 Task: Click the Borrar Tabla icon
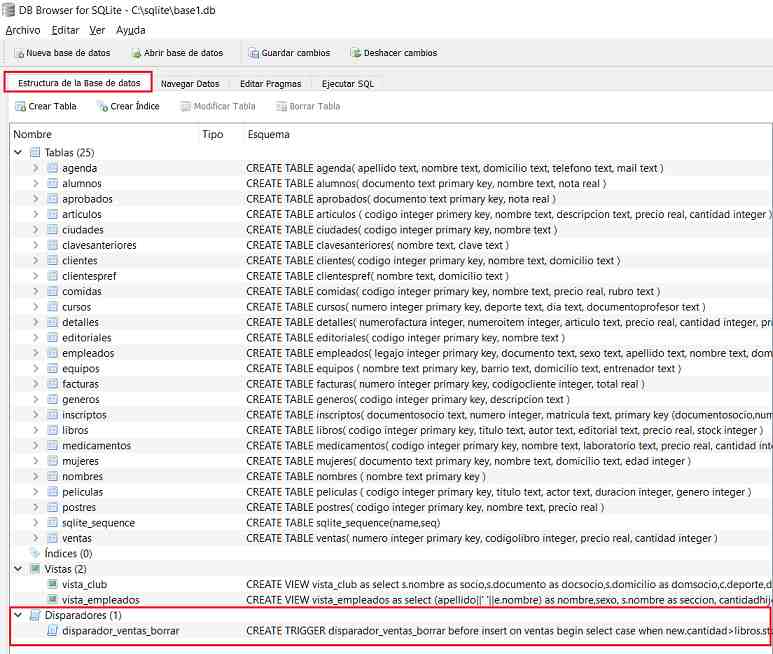[281, 106]
